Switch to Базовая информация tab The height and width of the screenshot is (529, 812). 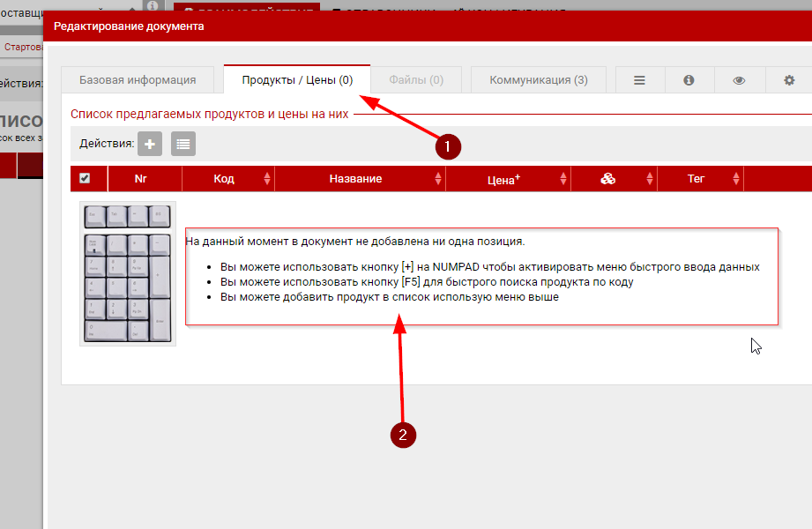[x=138, y=80]
